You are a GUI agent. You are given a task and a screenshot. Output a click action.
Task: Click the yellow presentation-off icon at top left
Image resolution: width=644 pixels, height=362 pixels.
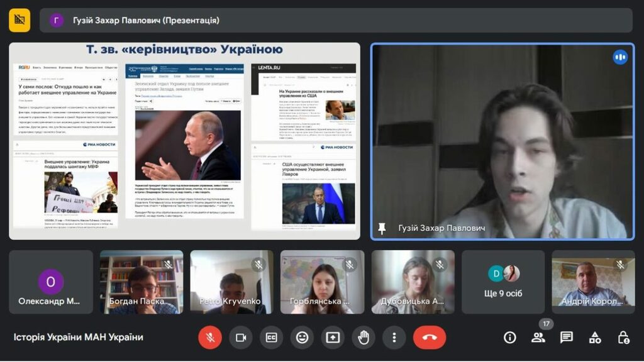(19, 20)
